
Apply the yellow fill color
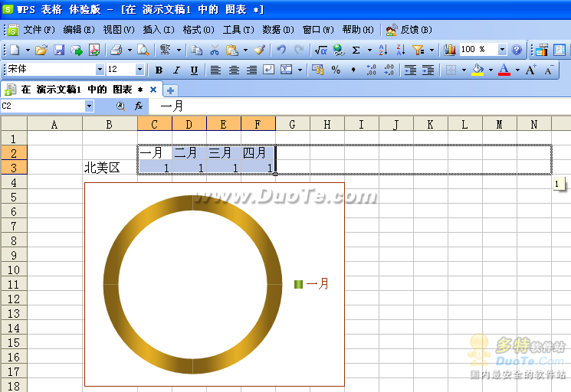(x=477, y=70)
